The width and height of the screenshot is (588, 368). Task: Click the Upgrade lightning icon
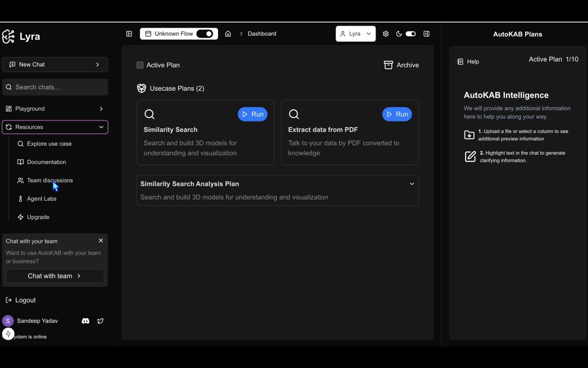pos(21,217)
